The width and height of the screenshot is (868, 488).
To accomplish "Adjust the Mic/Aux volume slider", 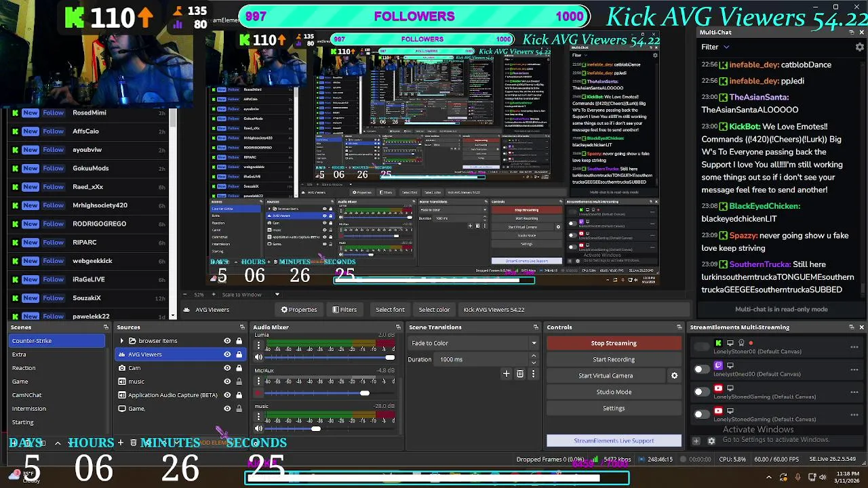I will (330, 393).
